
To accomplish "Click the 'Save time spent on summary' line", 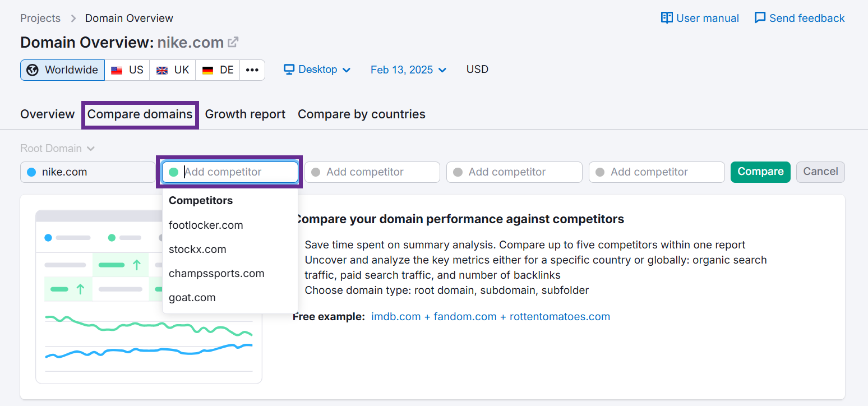I will [x=525, y=245].
